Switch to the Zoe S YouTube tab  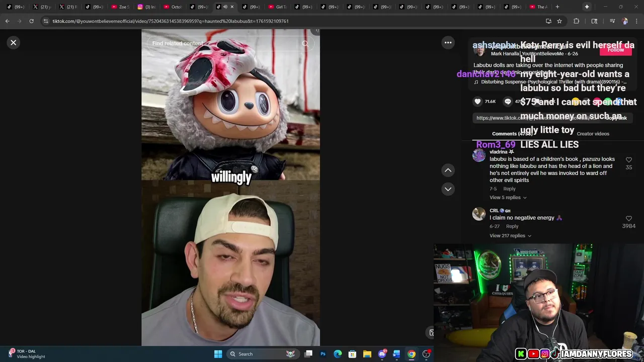click(121, 7)
